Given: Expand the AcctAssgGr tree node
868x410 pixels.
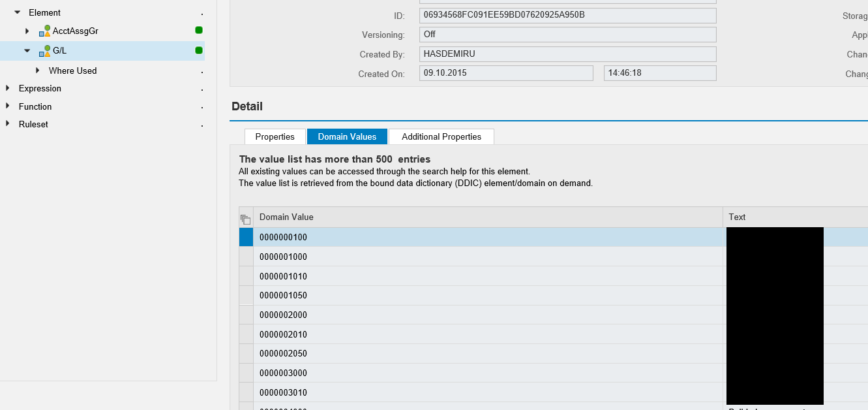Looking at the screenshot, I should 27,31.
